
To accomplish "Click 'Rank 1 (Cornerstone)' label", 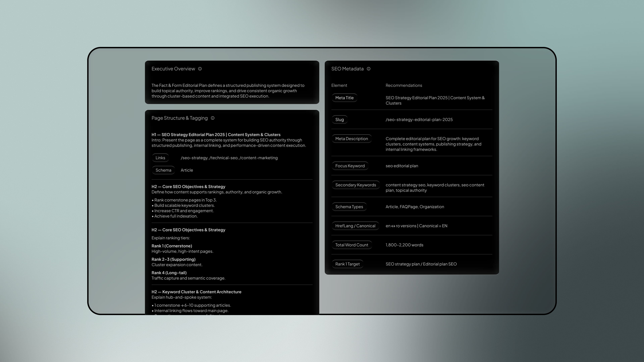I will 172,246.
